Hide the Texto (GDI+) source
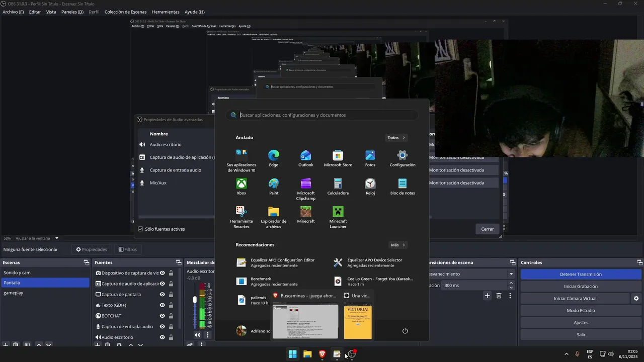644x362 pixels. click(163, 305)
